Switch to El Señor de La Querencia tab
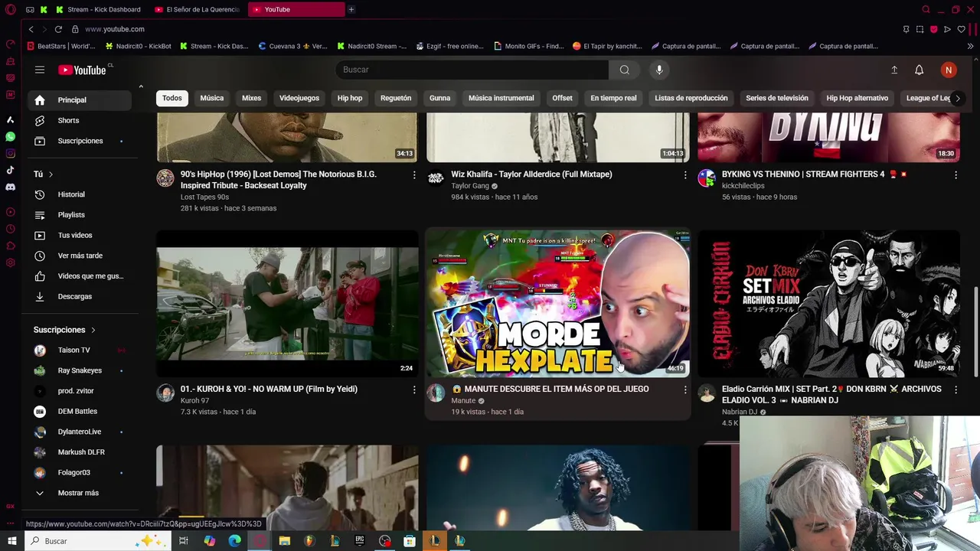This screenshot has height=551, width=980. coord(197,9)
